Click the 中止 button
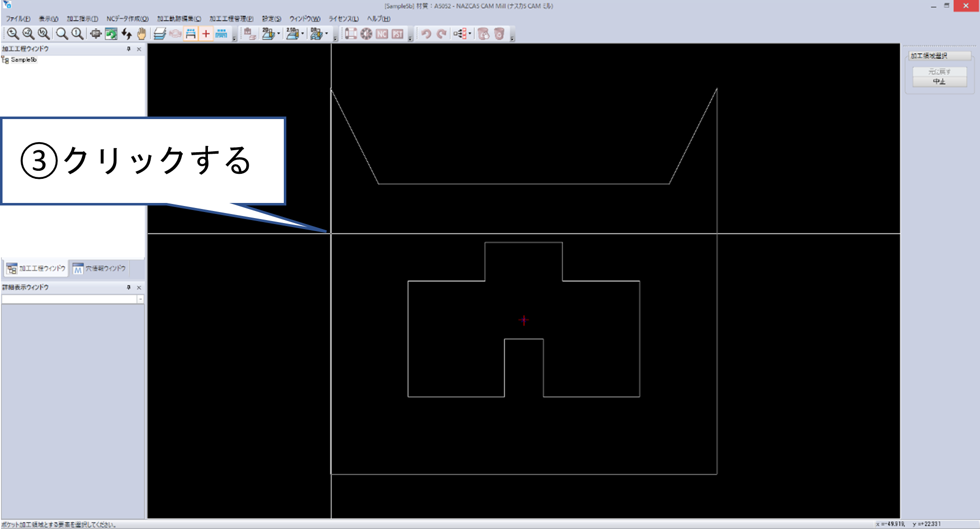Image resolution: width=980 pixels, height=529 pixels. (939, 81)
